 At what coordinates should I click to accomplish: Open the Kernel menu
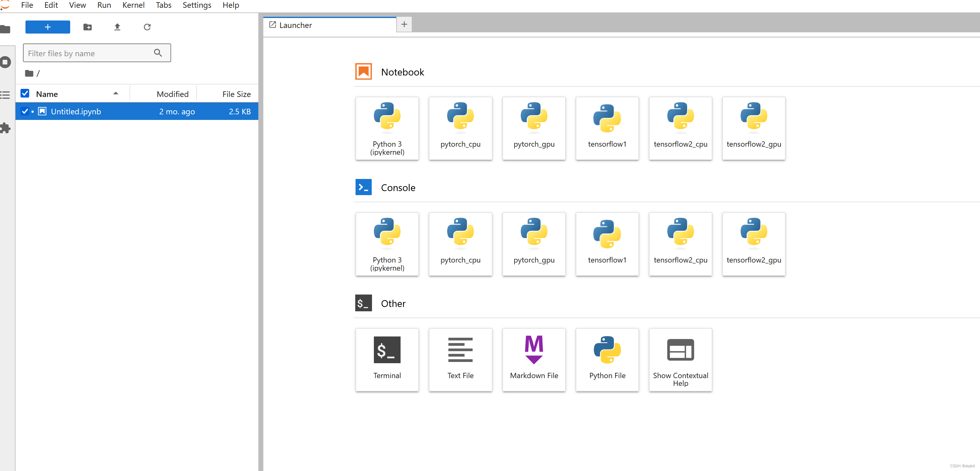134,5
